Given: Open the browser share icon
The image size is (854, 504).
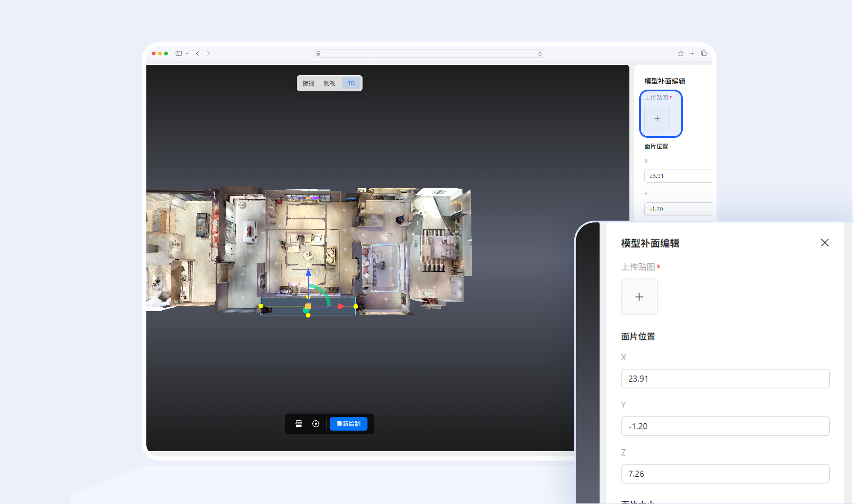Looking at the screenshot, I should tap(681, 53).
